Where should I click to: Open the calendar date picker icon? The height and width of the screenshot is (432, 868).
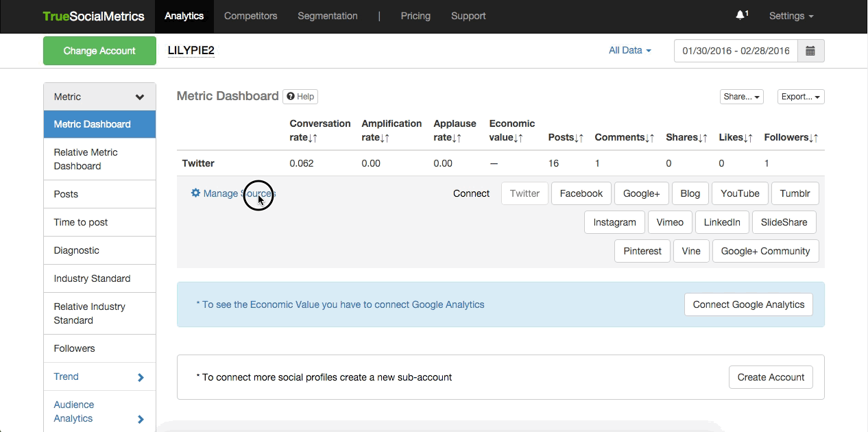point(810,51)
